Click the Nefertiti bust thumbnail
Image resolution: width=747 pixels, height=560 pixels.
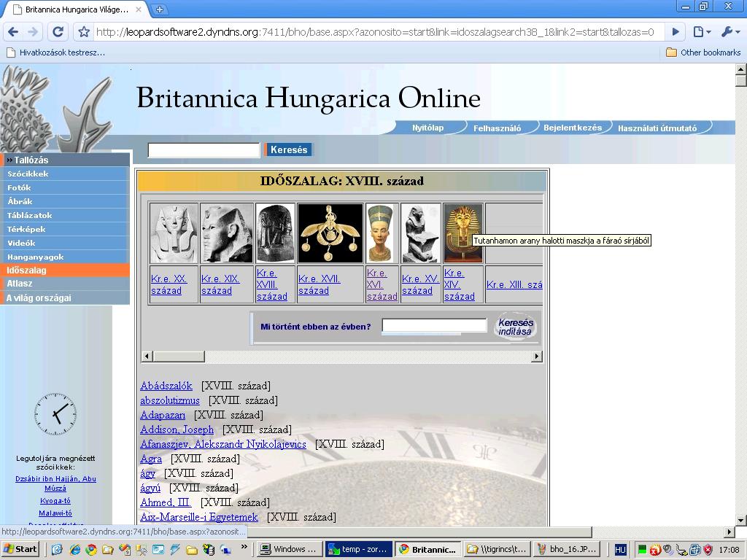tap(381, 233)
